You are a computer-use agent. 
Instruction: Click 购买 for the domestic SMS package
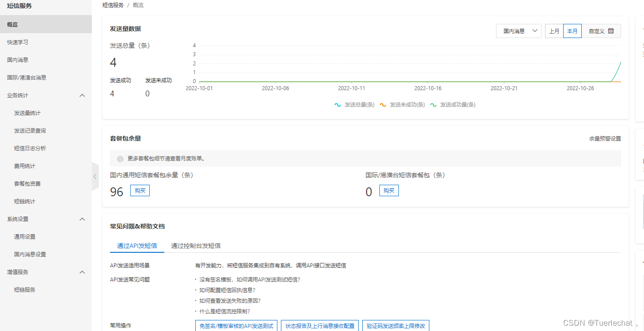click(x=140, y=190)
